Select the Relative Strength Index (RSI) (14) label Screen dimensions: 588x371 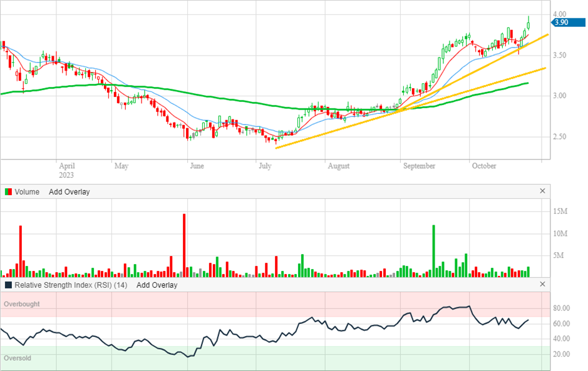pyautogui.click(x=71, y=285)
